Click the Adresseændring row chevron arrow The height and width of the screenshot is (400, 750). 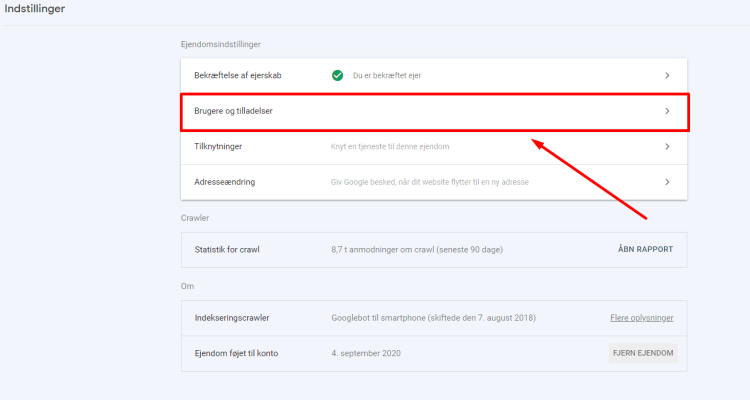click(x=667, y=182)
